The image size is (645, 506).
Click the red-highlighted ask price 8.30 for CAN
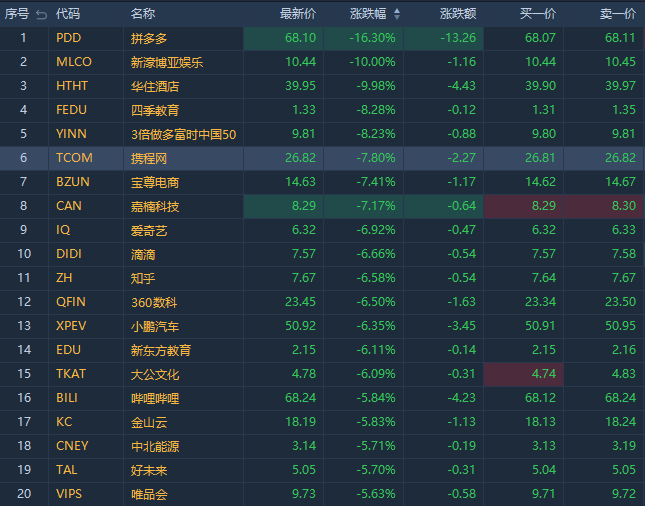(621, 206)
